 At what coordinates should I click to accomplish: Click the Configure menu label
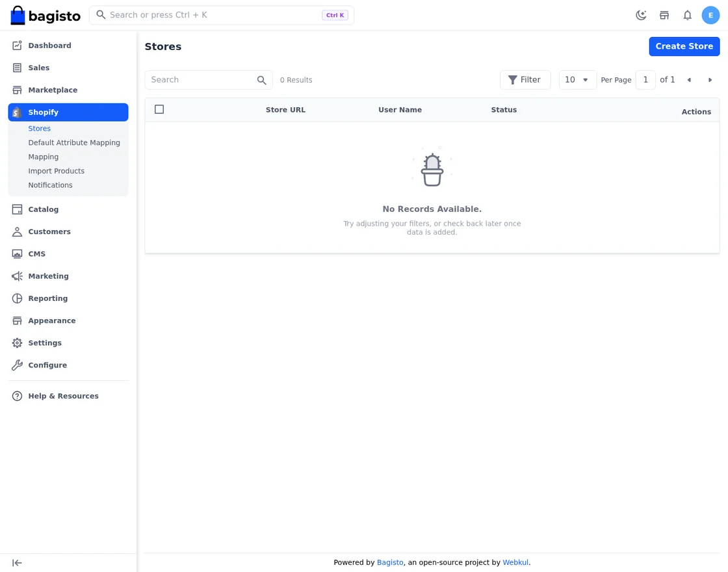47,365
